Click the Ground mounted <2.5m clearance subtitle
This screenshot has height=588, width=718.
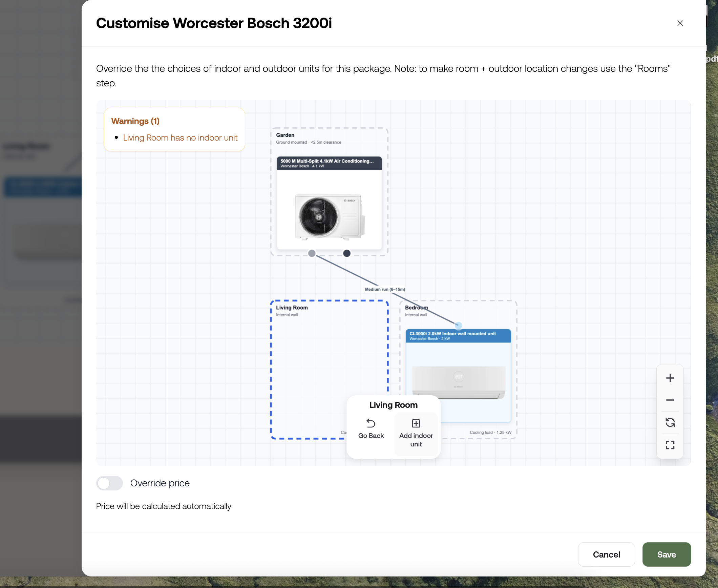[309, 142]
